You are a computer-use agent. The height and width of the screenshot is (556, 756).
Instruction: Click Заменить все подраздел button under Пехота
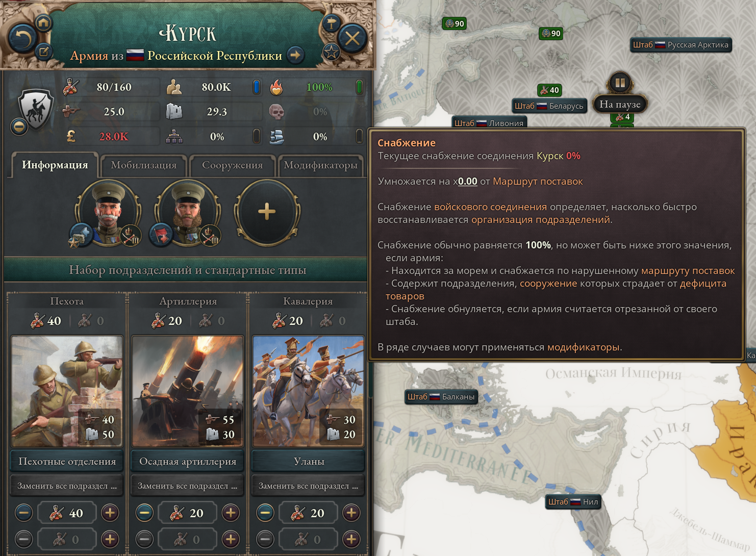tap(67, 486)
